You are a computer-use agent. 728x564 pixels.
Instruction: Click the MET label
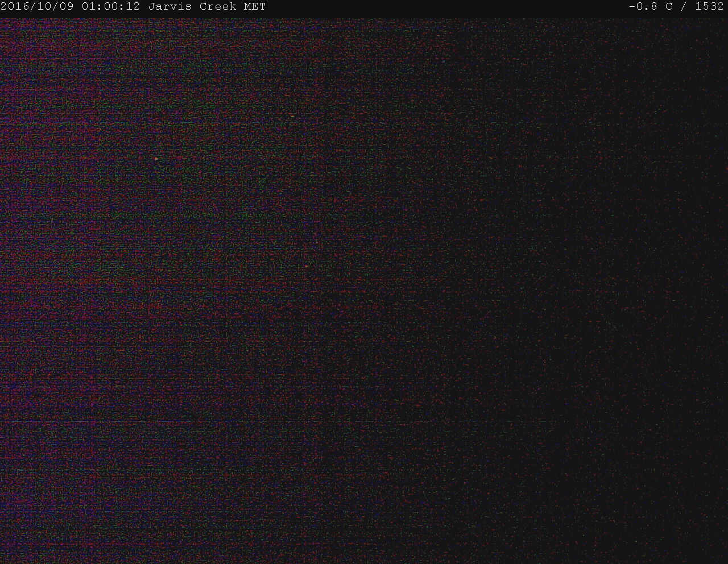coord(254,7)
